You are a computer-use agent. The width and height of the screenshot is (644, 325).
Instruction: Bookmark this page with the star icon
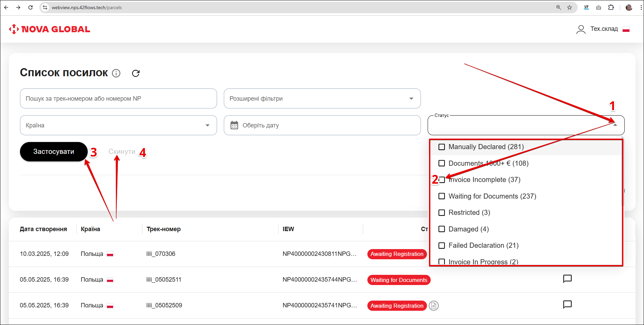click(x=570, y=7)
